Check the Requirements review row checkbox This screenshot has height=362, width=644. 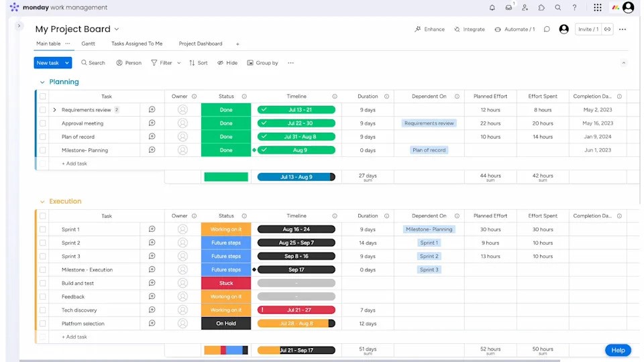click(42, 110)
